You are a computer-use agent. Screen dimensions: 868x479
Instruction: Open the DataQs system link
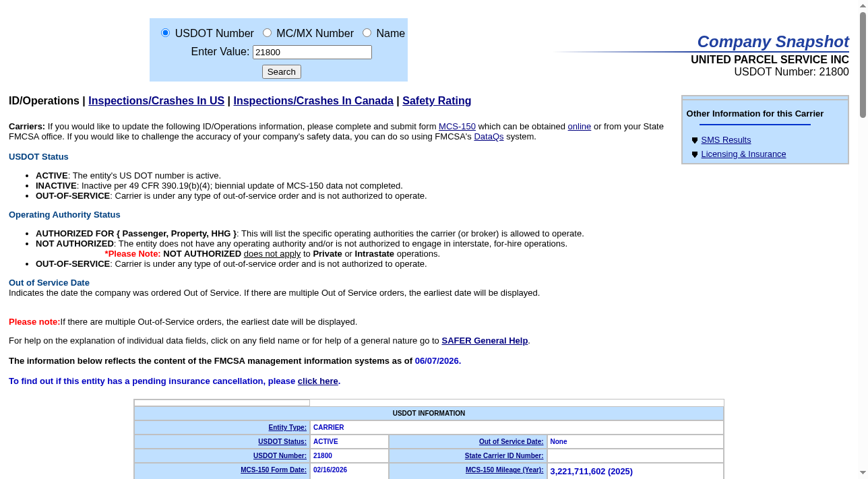point(489,136)
